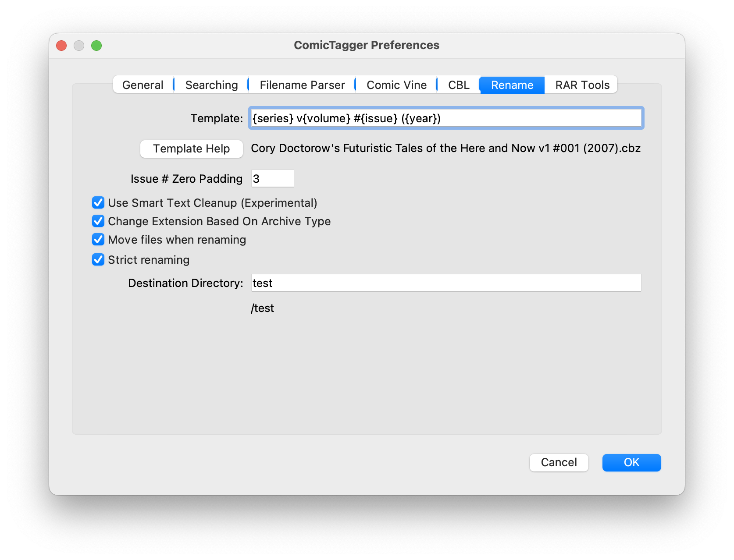Uncheck Change Extension Based On Archive Type
734x560 pixels.
pyautogui.click(x=98, y=221)
